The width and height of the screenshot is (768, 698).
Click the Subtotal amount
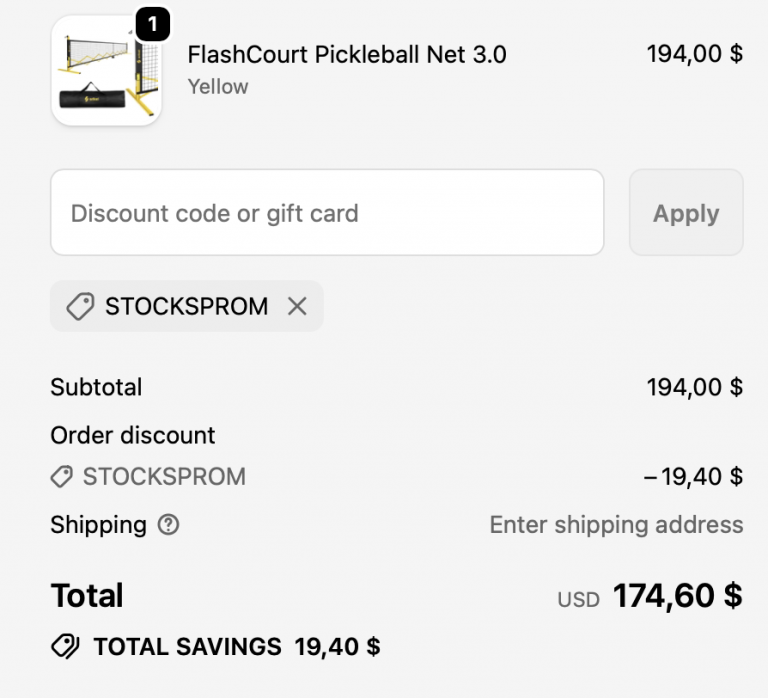(694, 387)
